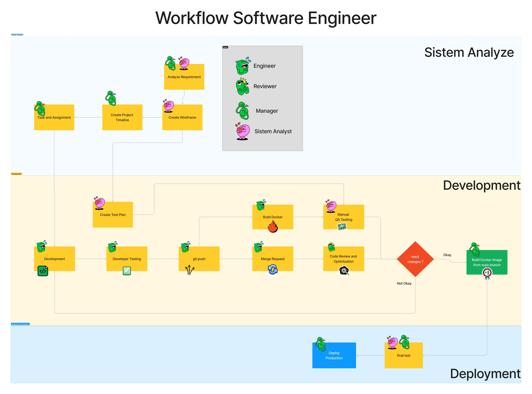Select the pink analyst sticker on Create Wireframe
This screenshot has height=394, width=532.
point(168,106)
